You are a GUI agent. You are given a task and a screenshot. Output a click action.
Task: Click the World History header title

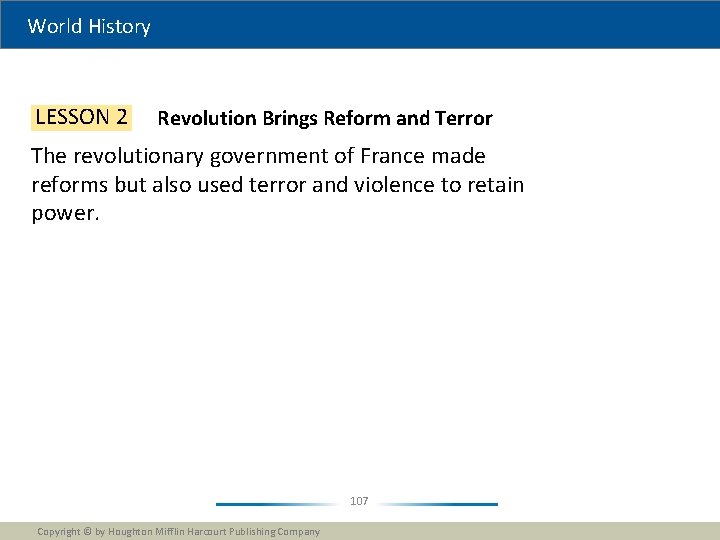point(89,26)
